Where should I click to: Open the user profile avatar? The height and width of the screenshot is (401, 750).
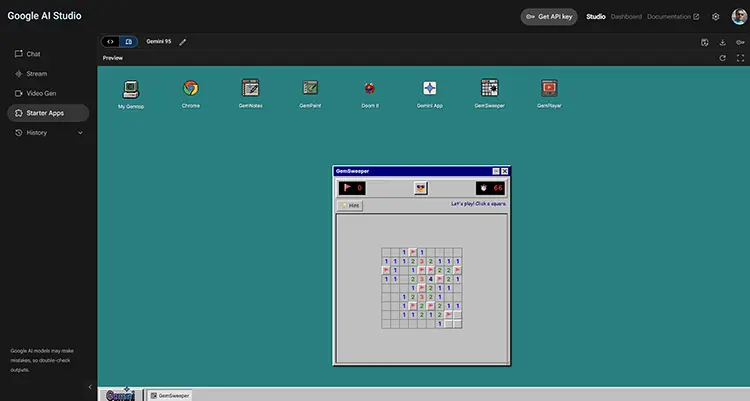pos(739,16)
